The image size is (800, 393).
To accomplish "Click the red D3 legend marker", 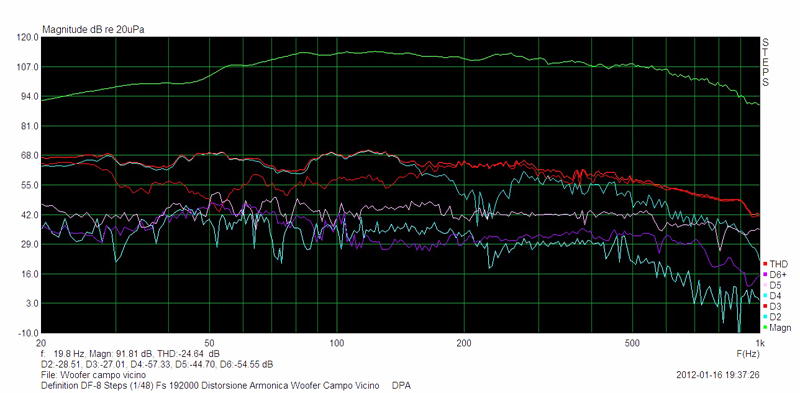I will tap(765, 306).
